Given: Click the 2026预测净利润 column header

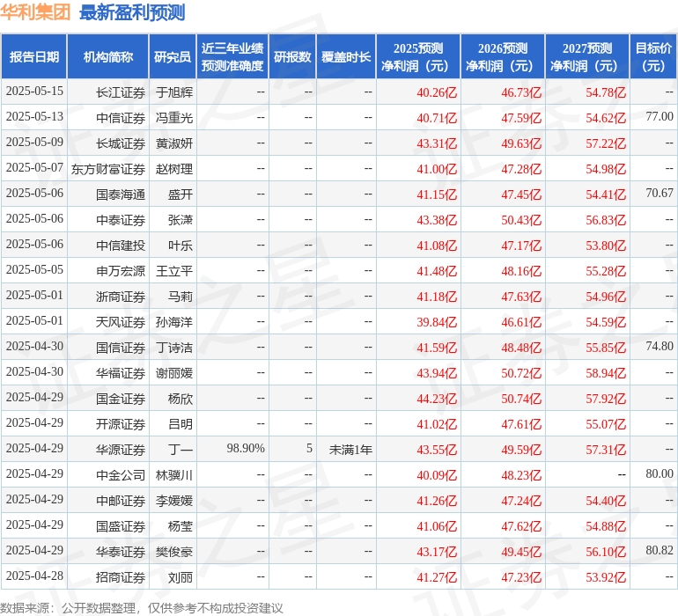Looking at the screenshot, I should click(503, 57).
